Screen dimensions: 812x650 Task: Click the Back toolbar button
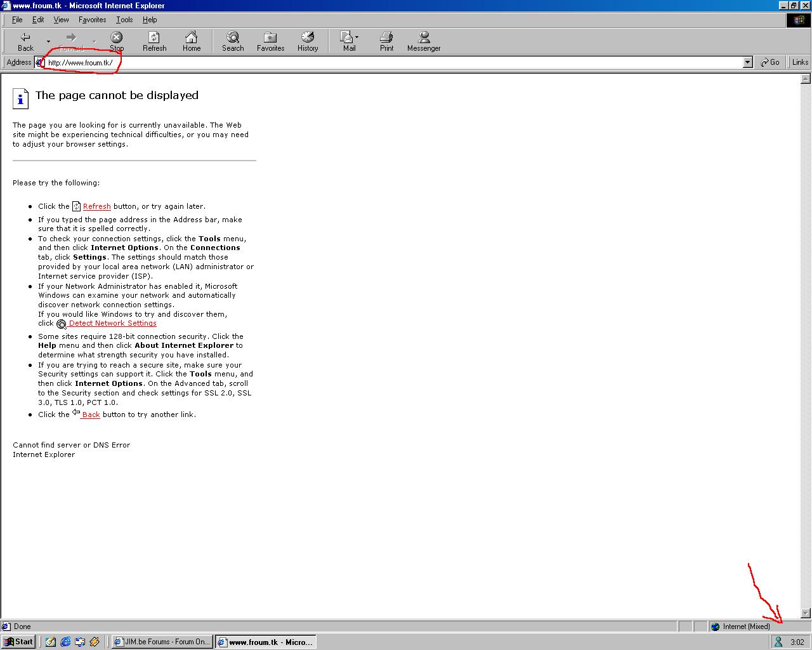click(x=25, y=41)
